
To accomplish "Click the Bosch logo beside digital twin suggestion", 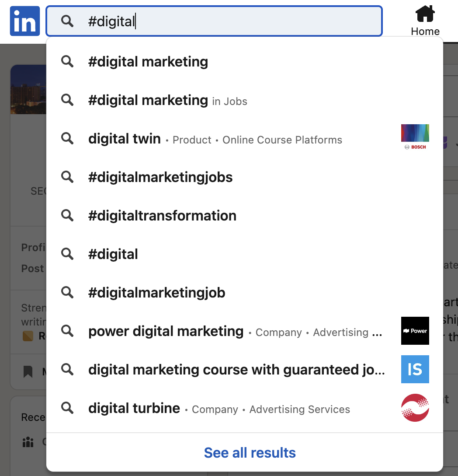I will point(415,136).
